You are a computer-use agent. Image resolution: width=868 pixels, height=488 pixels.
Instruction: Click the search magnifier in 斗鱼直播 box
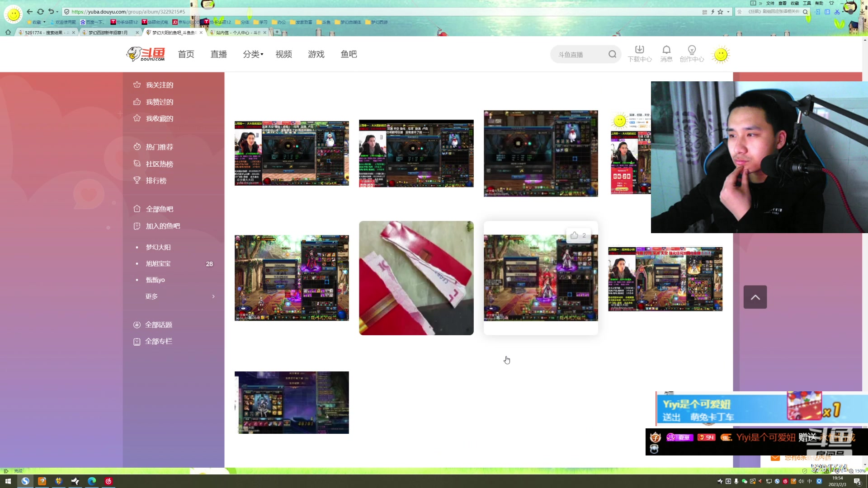612,54
